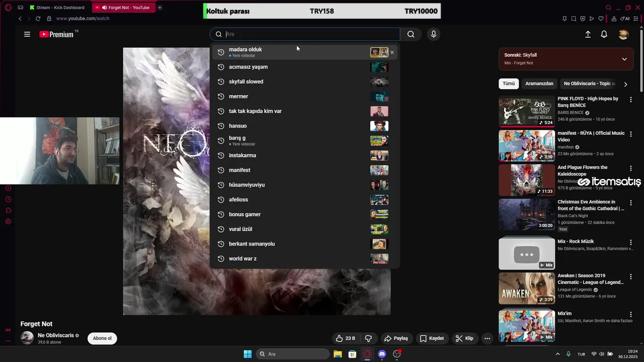Open the YouTube hamburger guide menu
This screenshot has height=362, width=644.
pyautogui.click(x=27, y=34)
